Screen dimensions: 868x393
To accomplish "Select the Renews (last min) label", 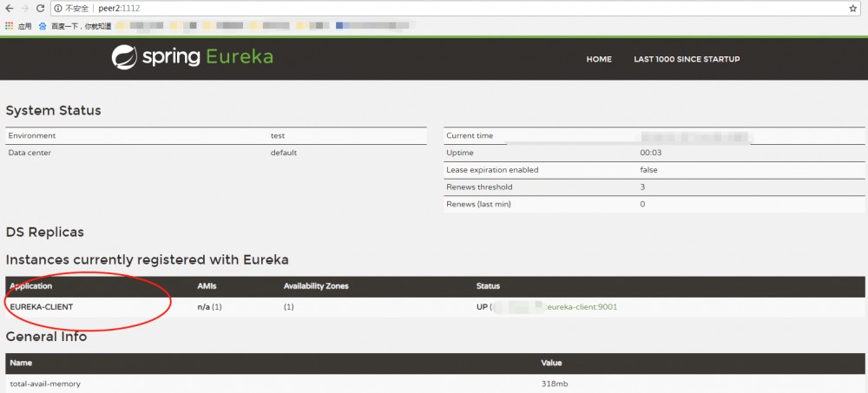I will point(478,204).
